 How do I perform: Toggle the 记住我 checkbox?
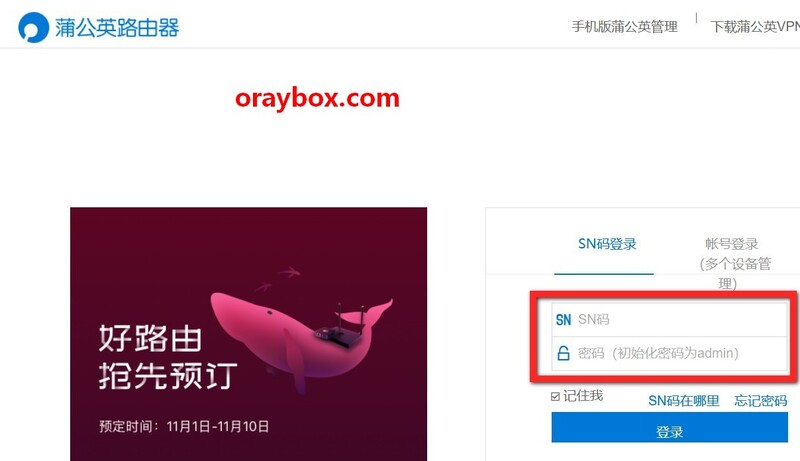click(556, 396)
